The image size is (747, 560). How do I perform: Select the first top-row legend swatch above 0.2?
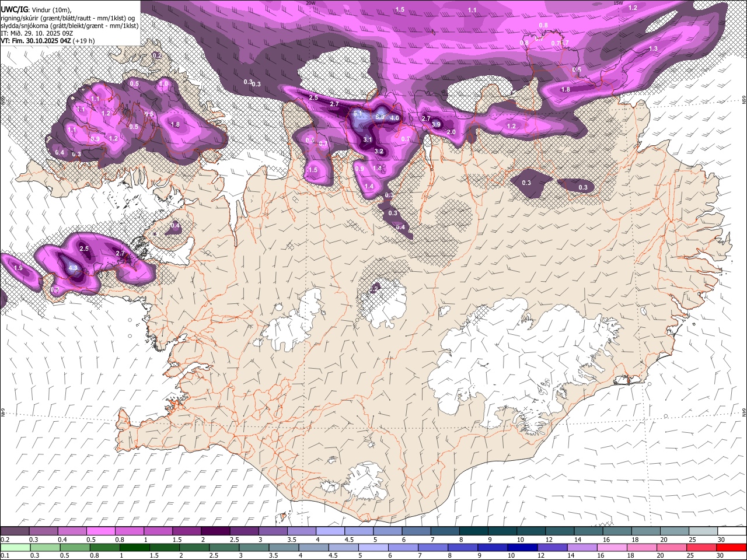pos(15,531)
